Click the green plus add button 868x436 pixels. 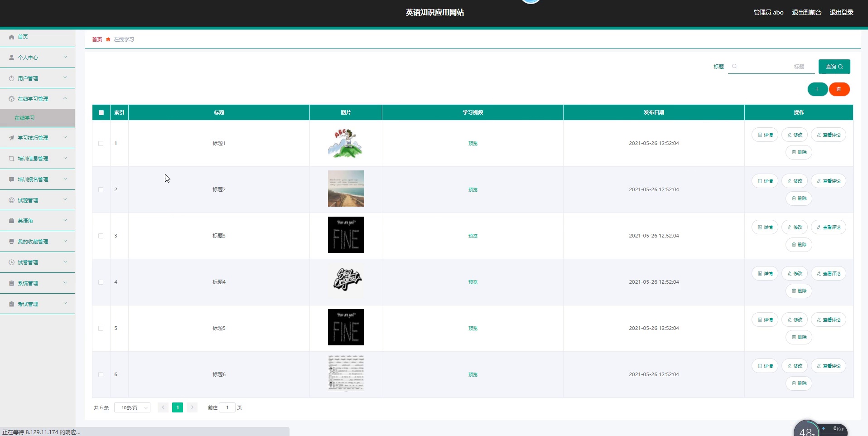click(817, 89)
